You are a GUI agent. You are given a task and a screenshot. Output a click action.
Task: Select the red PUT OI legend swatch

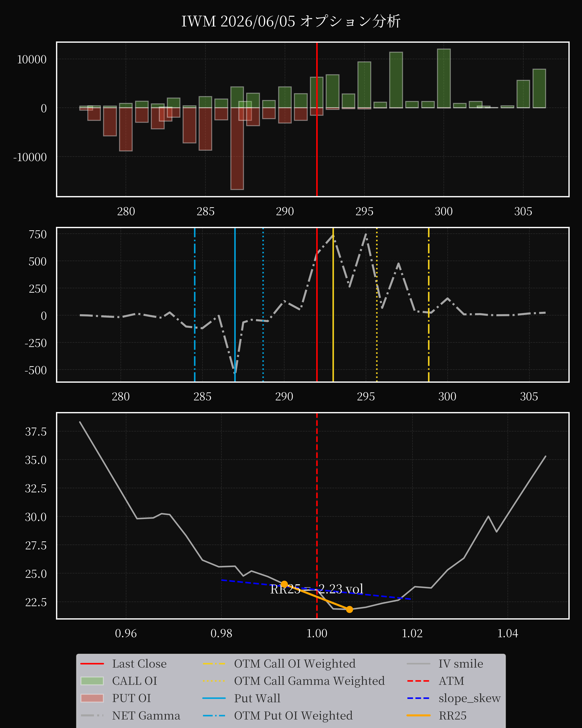pos(92,698)
